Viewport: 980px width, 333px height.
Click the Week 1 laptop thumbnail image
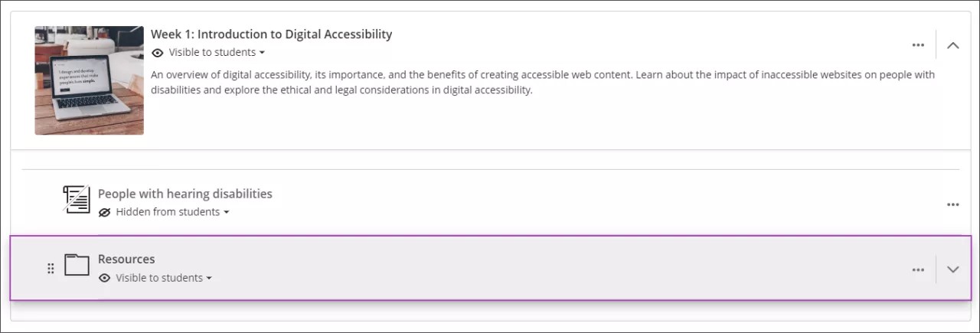[x=89, y=80]
